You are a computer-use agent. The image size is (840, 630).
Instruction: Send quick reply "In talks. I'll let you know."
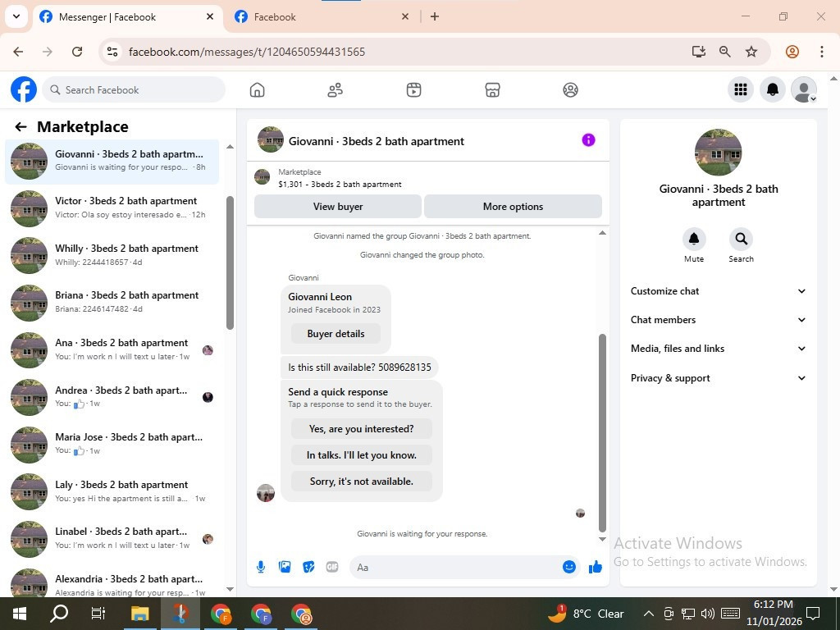click(x=362, y=454)
